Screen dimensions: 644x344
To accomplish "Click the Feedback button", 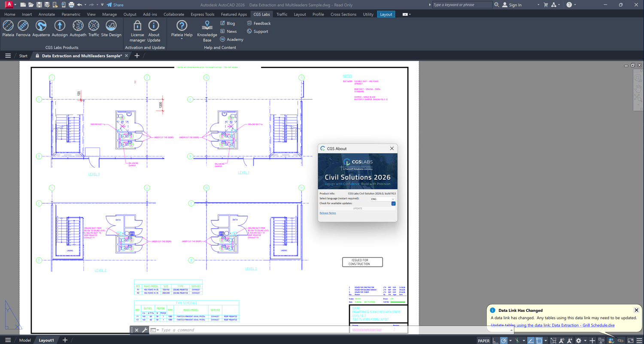I will [259, 23].
